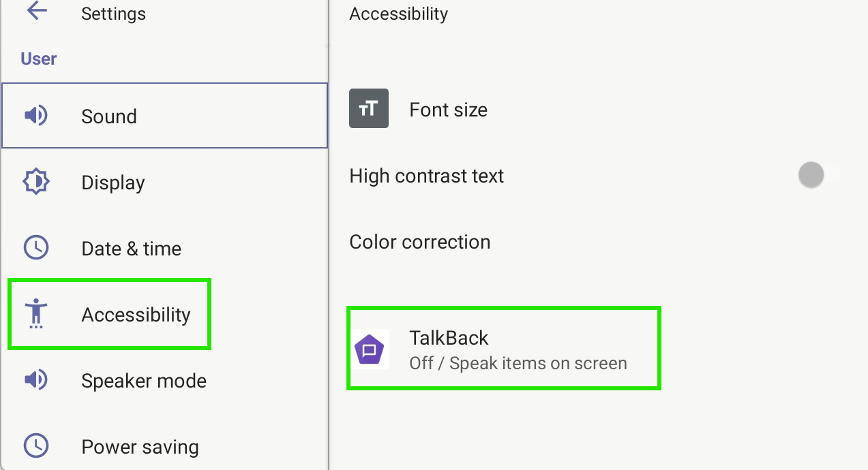This screenshot has width=868, height=470.
Task: Click the Display brightness icon
Action: coord(35,182)
